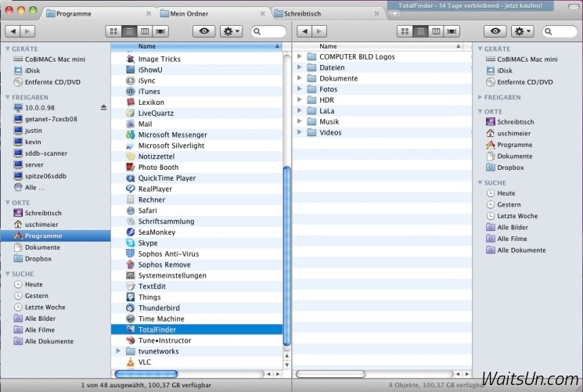583x392 pixels.
Task: Open the Thunderbird app icon
Action: (131, 308)
